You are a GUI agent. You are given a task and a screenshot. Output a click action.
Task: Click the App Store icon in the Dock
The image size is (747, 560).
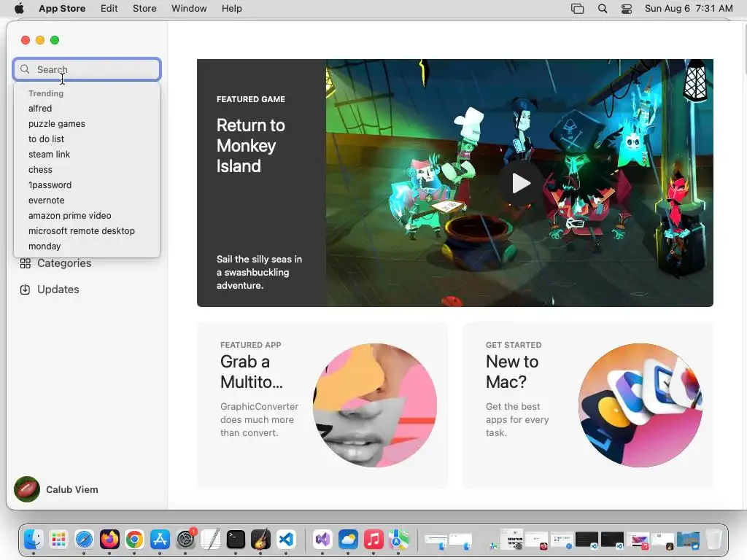point(160,540)
